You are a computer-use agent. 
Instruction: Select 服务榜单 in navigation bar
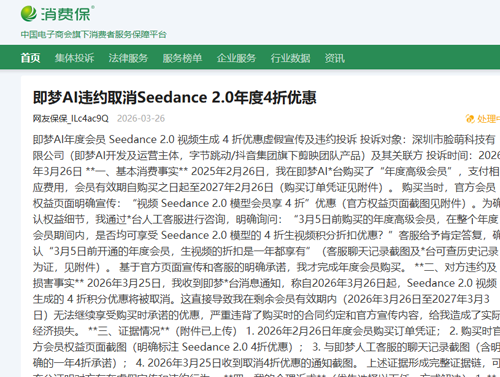pyautogui.click(x=182, y=58)
